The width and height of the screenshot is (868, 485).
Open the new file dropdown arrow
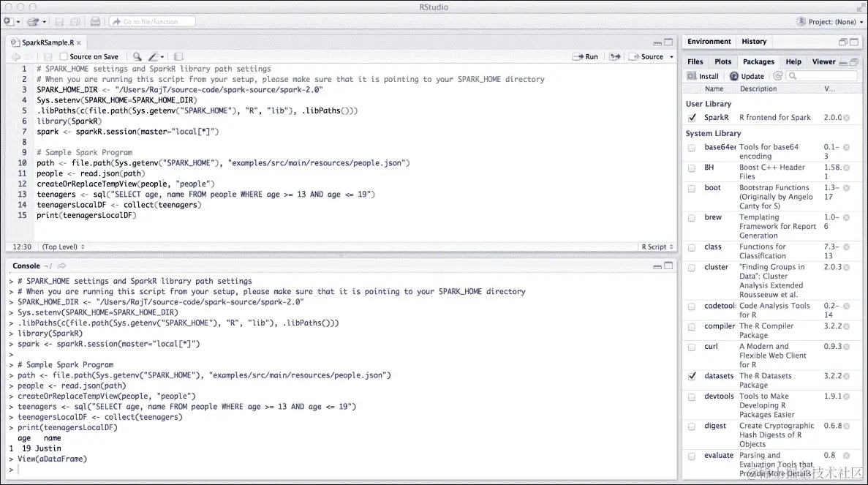pos(18,22)
